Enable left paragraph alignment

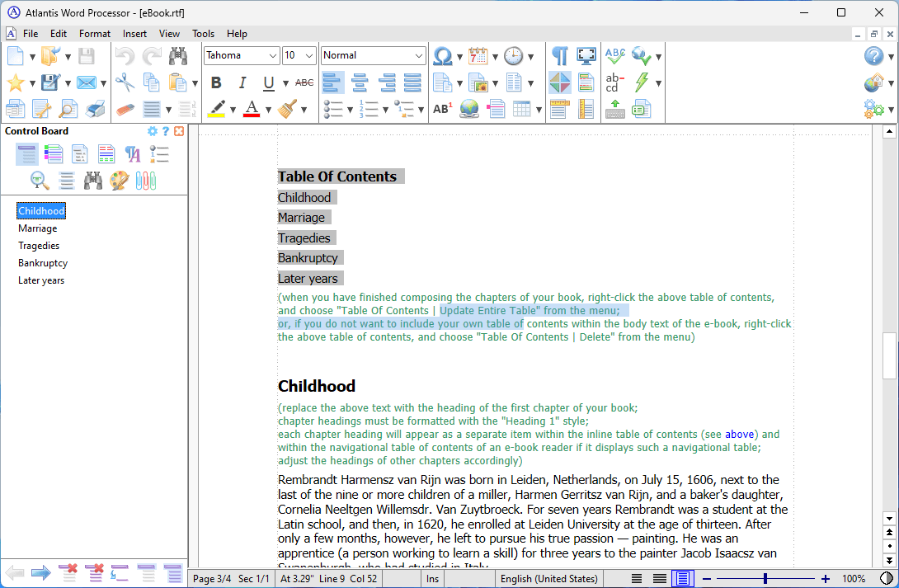(x=332, y=82)
